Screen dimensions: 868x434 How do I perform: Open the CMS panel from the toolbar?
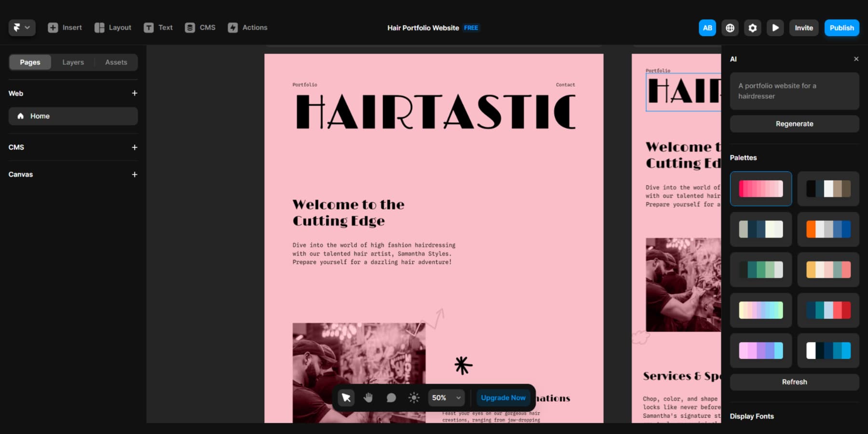pyautogui.click(x=200, y=27)
